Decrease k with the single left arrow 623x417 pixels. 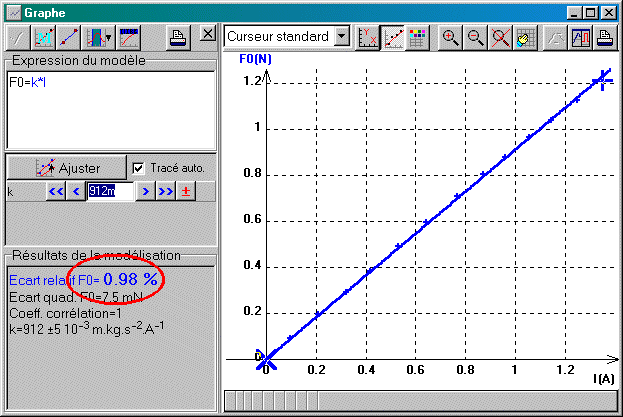tap(76, 191)
